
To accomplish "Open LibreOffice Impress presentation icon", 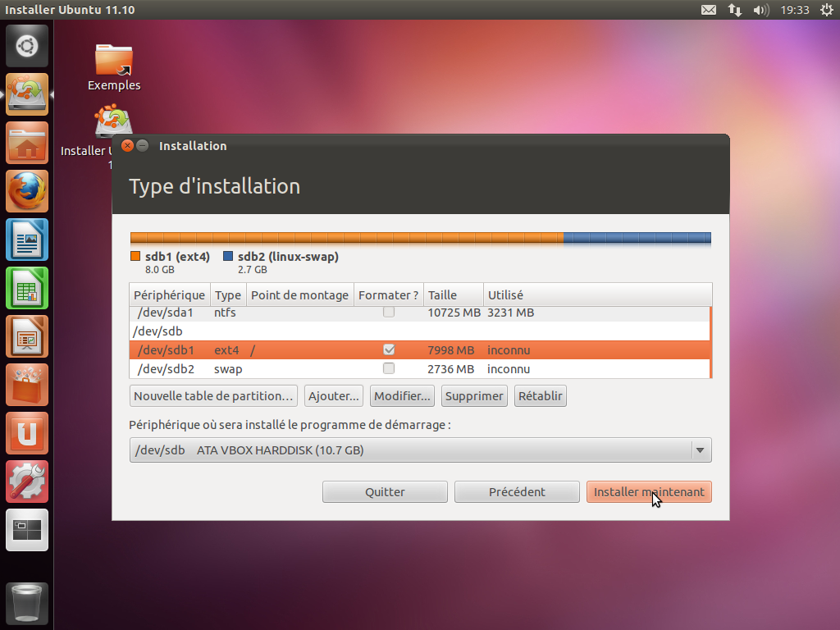I will point(27,336).
